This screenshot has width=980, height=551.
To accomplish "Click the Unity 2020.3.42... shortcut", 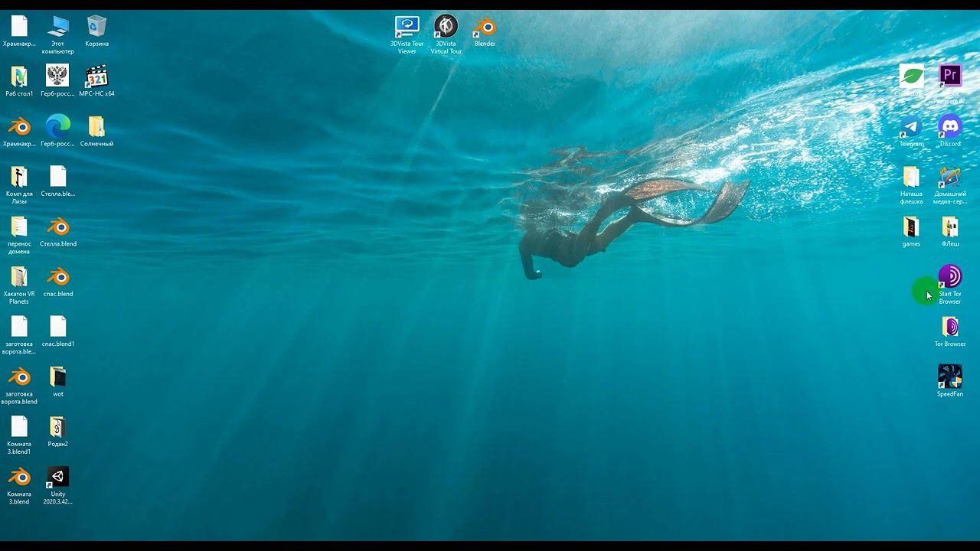I will point(58,477).
